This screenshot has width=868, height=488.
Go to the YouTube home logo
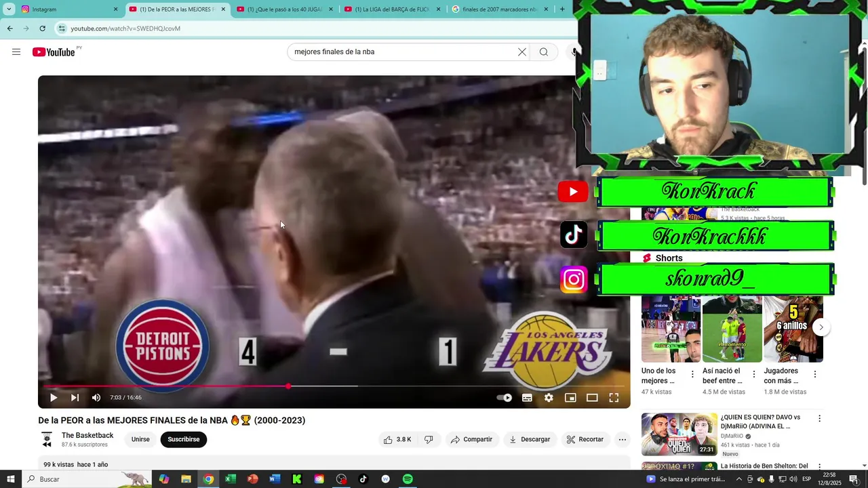pyautogui.click(x=54, y=52)
